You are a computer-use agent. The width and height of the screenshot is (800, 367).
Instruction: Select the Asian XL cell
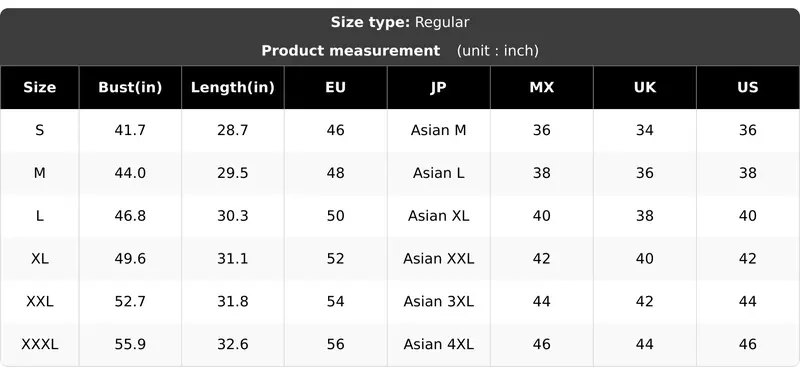(x=438, y=216)
